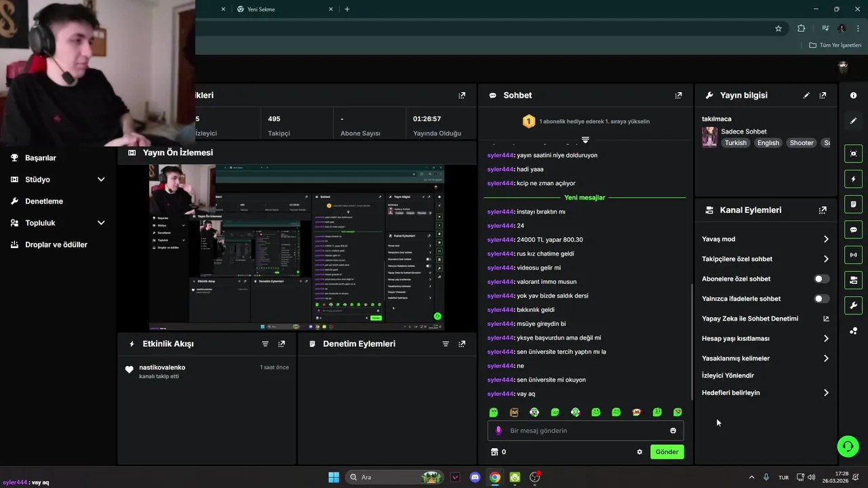The image size is (868, 488).
Task: Pop out the session stats panel
Action: [462, 96]
